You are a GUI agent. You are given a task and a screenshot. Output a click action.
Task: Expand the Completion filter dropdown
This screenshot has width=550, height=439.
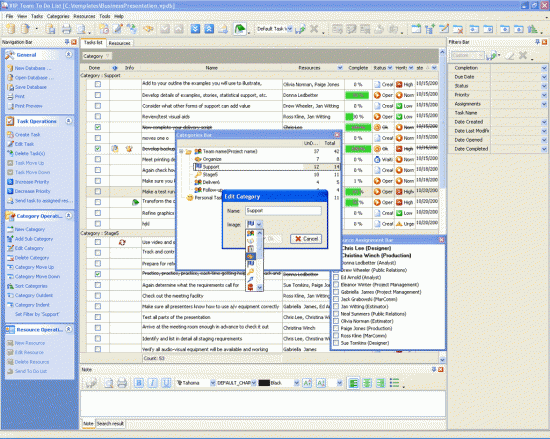(544, 68)
